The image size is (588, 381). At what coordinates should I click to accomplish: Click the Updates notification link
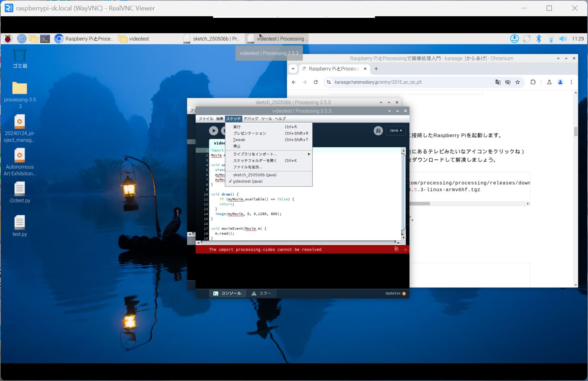click(x=395, y=294)
